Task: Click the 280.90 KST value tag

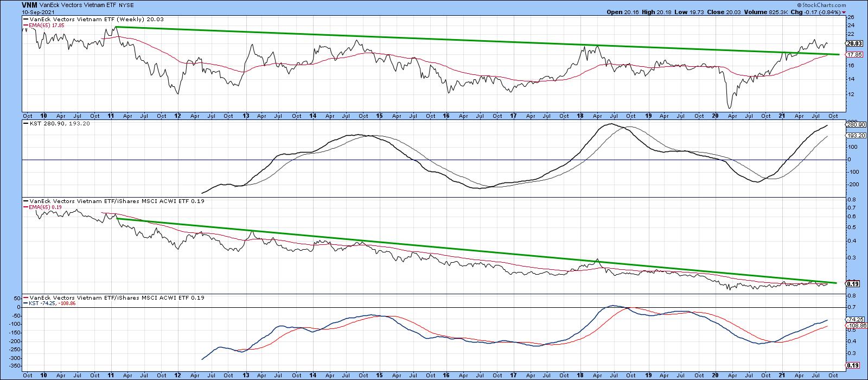Action: coord(854,125)
